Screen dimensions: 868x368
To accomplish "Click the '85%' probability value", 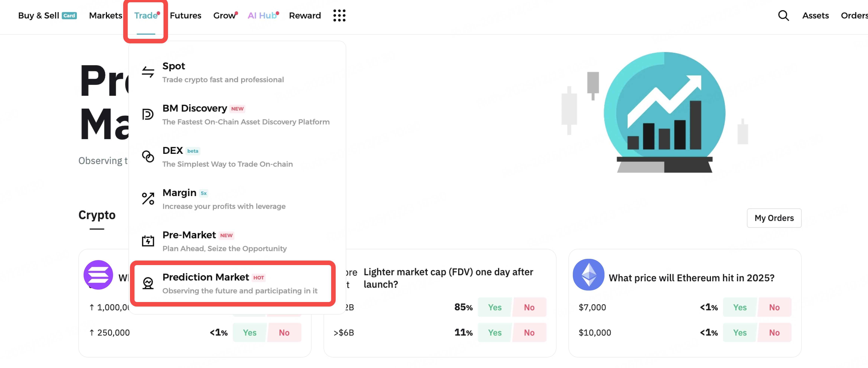I will [463, 307].
